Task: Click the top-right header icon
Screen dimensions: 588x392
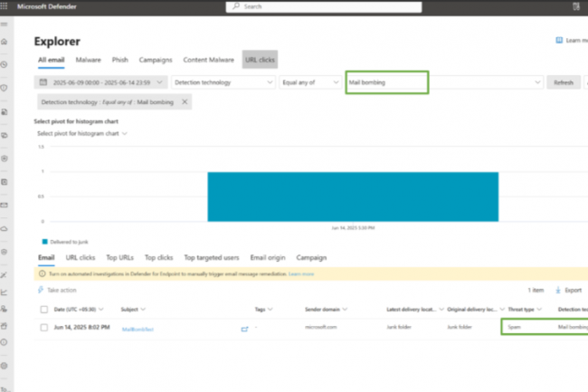Action: tap(576, 6)
